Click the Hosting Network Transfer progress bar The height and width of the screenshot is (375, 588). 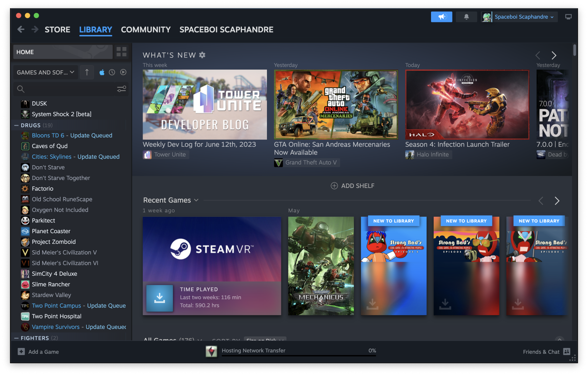(298, 355)
